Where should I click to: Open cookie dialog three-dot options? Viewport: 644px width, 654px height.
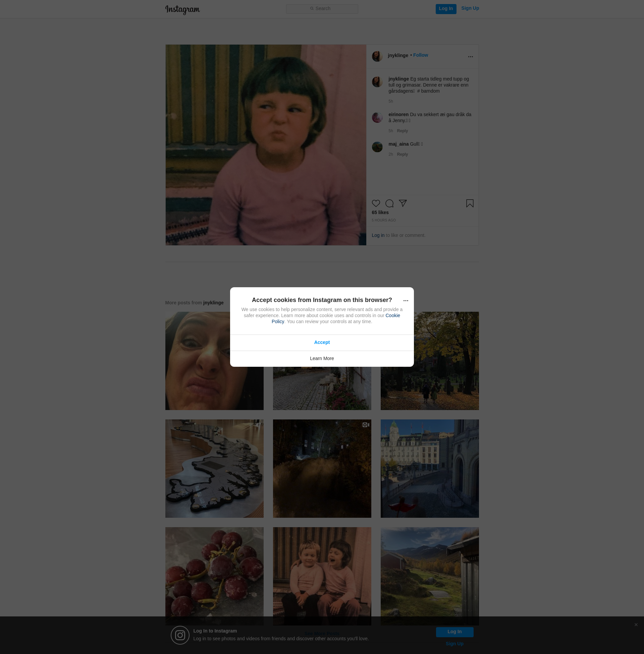[x=406, y=300]
